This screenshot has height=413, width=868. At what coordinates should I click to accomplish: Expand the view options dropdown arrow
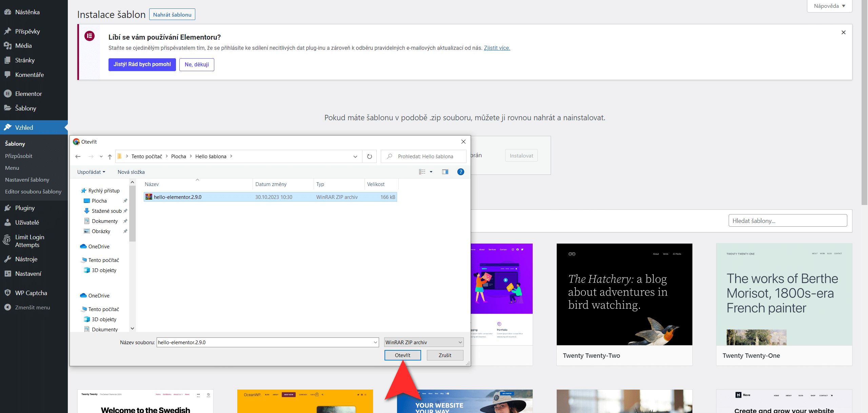(x=431, y=172)
